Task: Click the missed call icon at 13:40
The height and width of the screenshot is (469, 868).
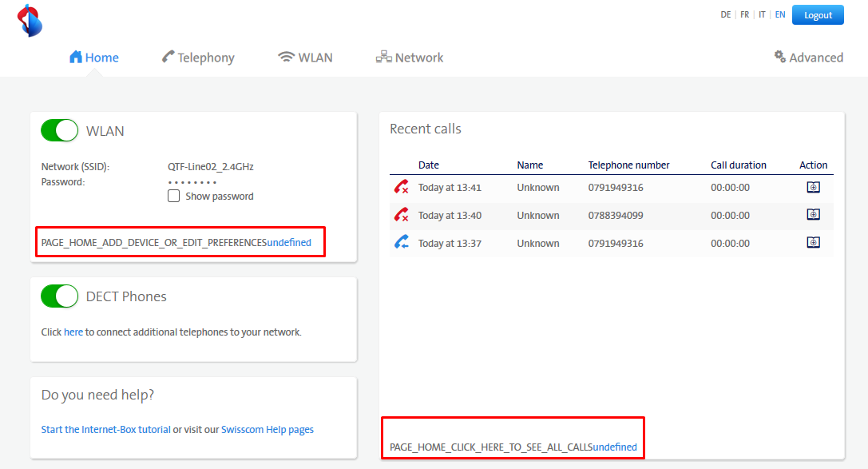Action: click(x=401, y=215)
